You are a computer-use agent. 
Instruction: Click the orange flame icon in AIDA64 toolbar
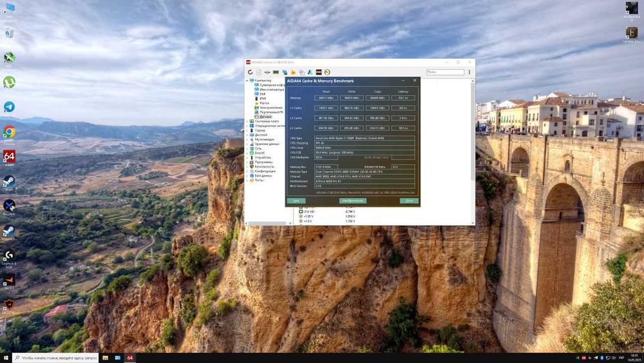[x=293, y=72]
